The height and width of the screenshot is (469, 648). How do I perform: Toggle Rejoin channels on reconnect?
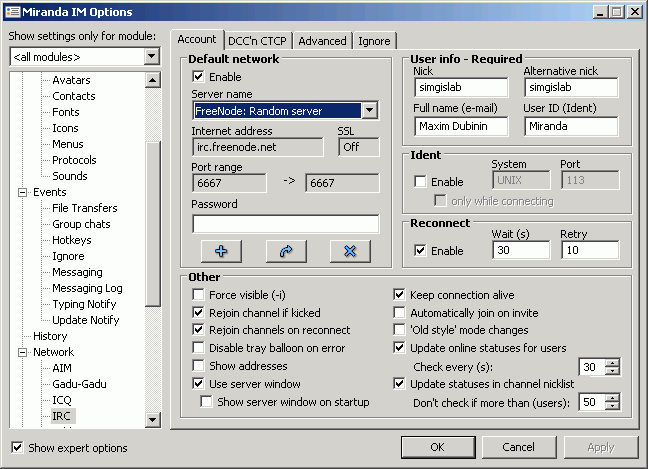tap(198, 330)
